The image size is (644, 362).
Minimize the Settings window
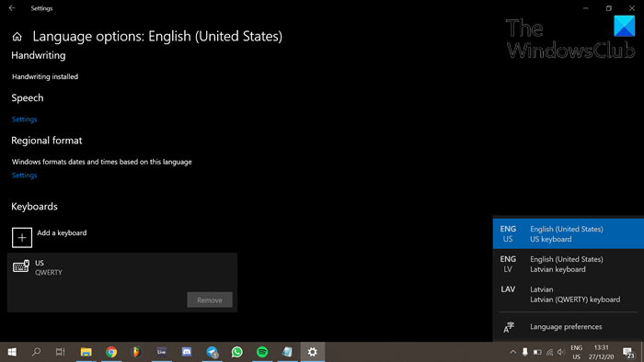click(586, 7)
